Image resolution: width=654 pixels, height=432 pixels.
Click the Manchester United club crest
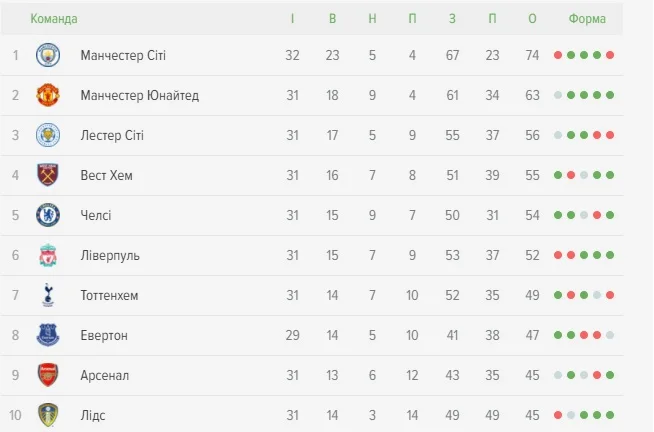[x=48, y=95]
